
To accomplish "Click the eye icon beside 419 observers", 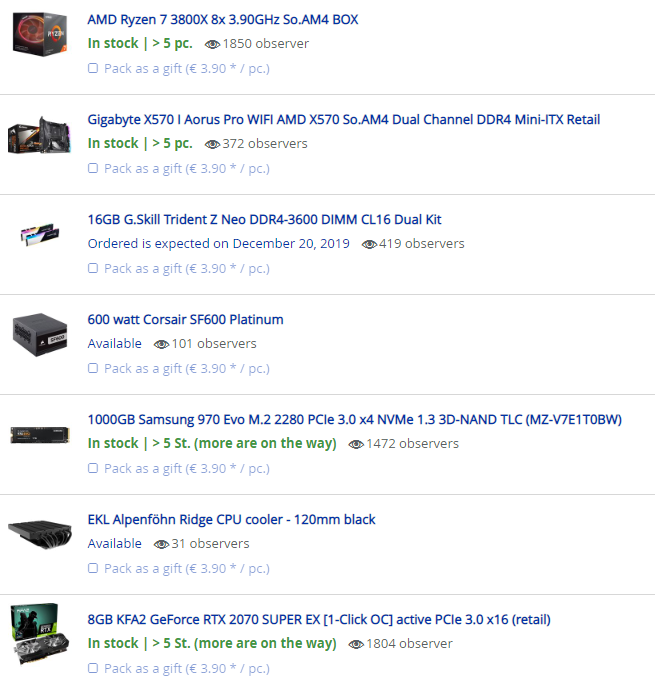I will pyautogui.click(x=369, y=244).
